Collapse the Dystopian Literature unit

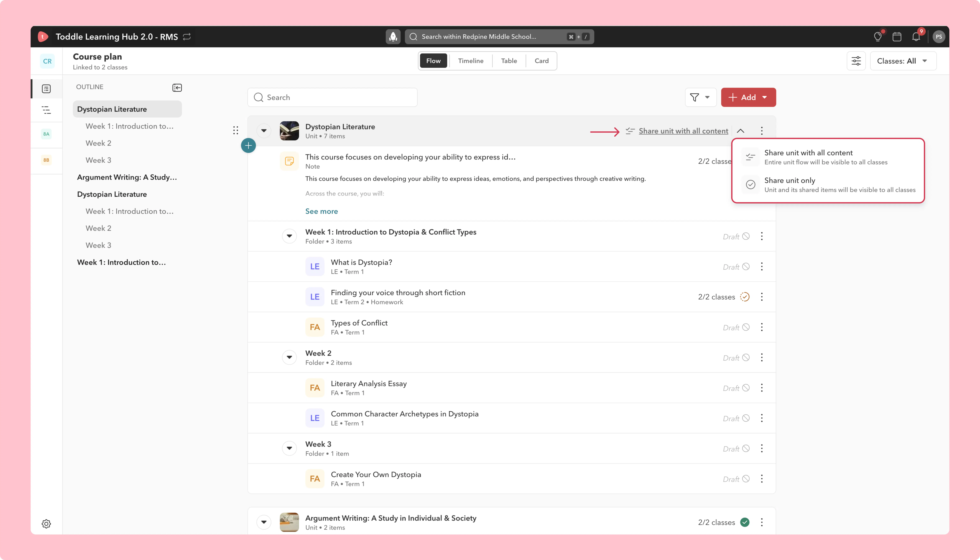[264, 131]
